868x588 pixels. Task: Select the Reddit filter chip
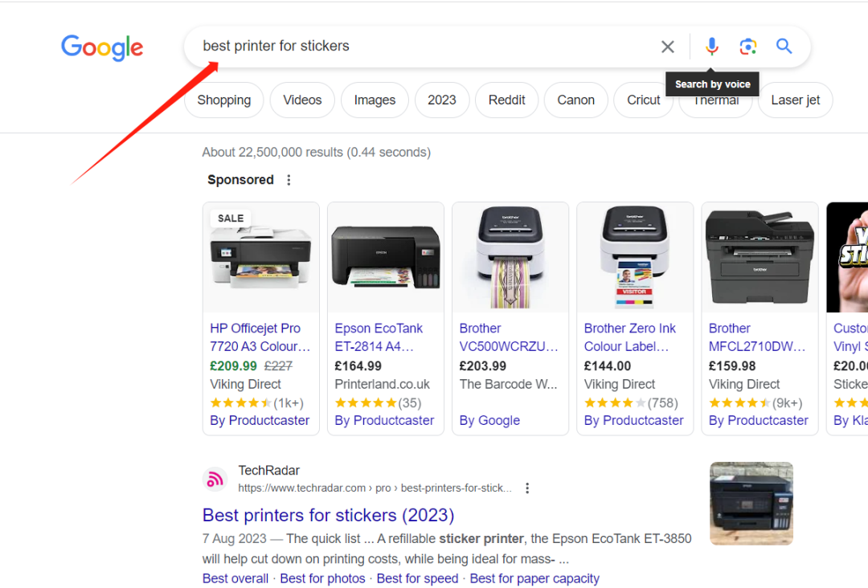point(506,100)
